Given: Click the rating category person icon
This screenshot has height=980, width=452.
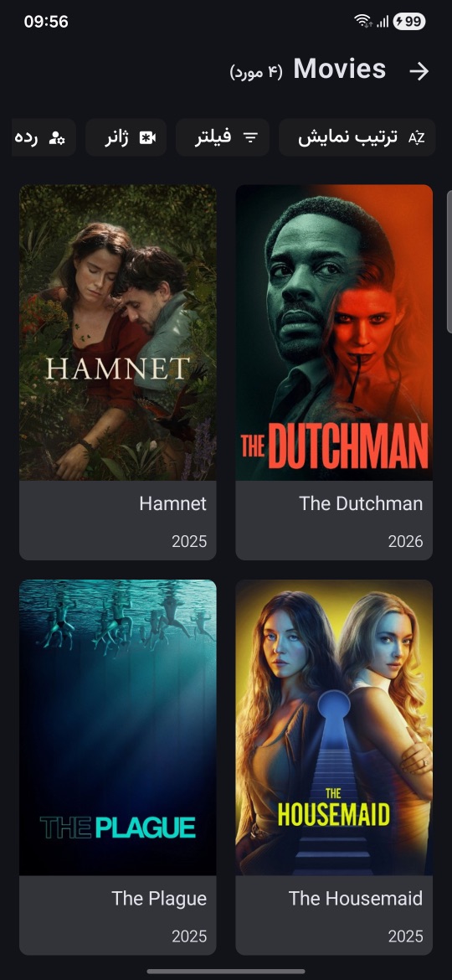Looking at the screenshot, I should 57,137.
